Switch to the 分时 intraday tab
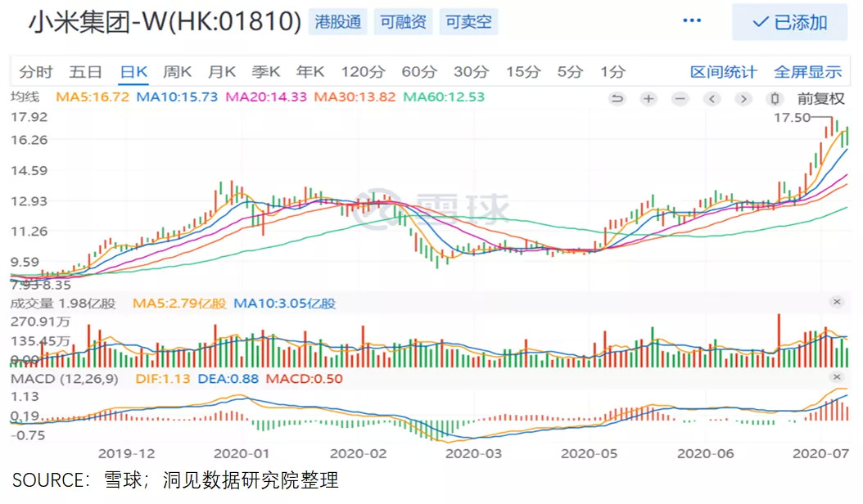The height and width of the screenshot is (504, 863). (37, 72)
